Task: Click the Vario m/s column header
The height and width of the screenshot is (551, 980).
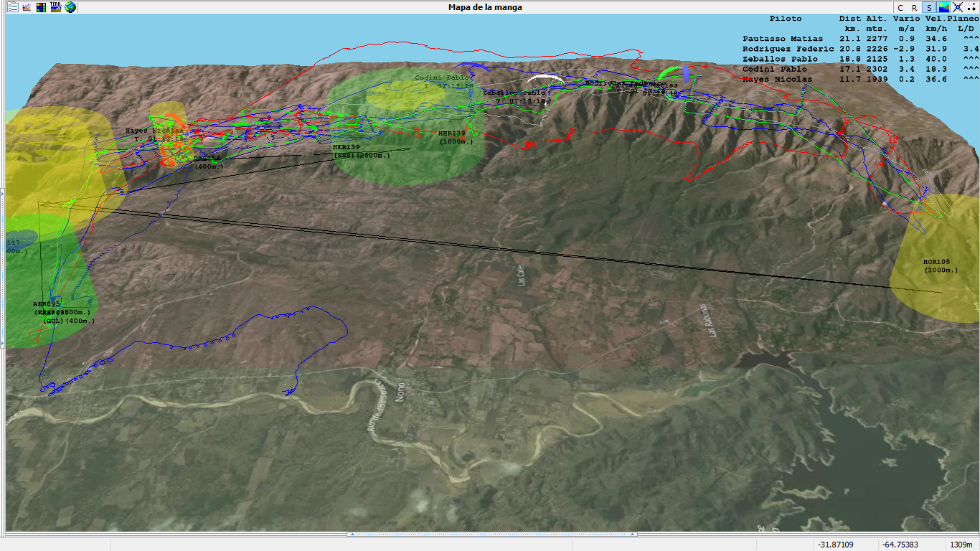Action: click(905, 23)
